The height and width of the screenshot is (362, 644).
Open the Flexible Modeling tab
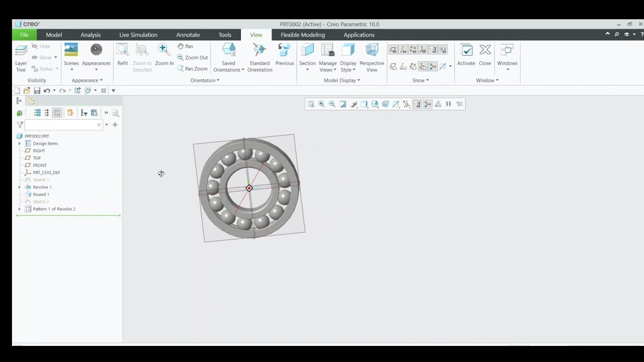pos(303,35)
